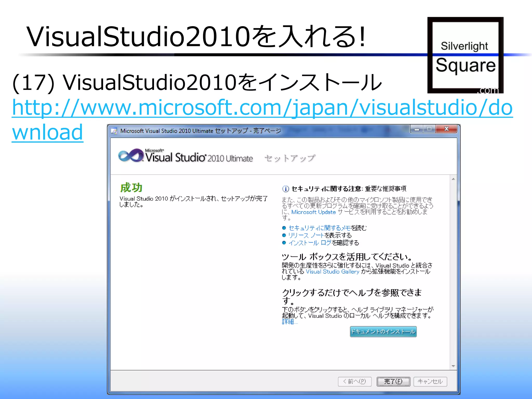This screenshot has width=532, height=399.
Task: Click the Visual Studio infinity logo
Action: 131,156
